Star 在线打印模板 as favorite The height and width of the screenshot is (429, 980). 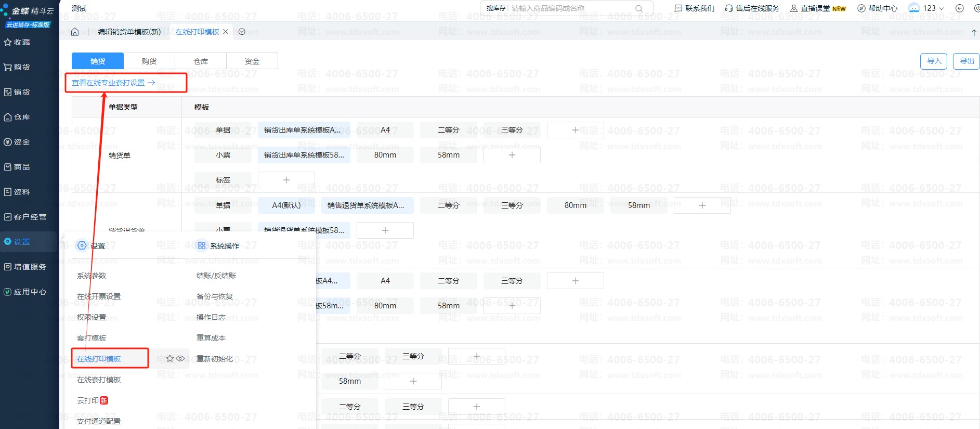point(169,359)
